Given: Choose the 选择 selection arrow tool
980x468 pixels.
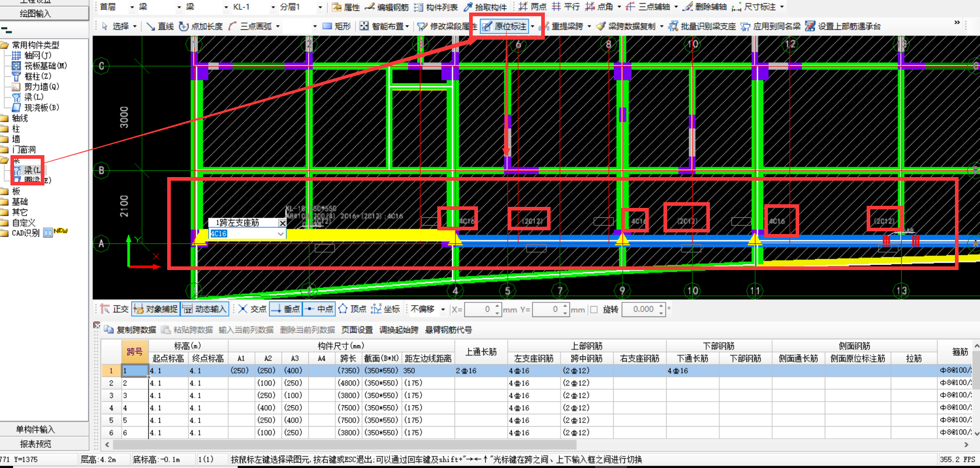Looking at the screenshot, I should click(x=115, y=26).
